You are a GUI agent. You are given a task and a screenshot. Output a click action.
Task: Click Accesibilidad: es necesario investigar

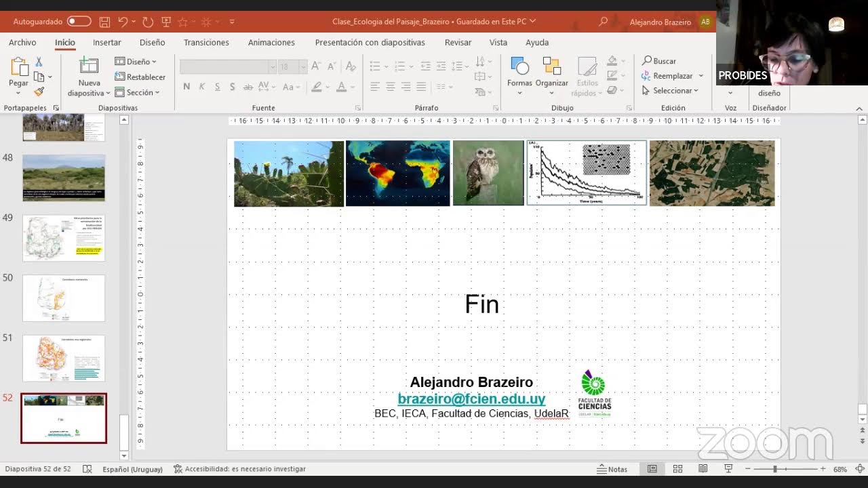pos(239,469)
